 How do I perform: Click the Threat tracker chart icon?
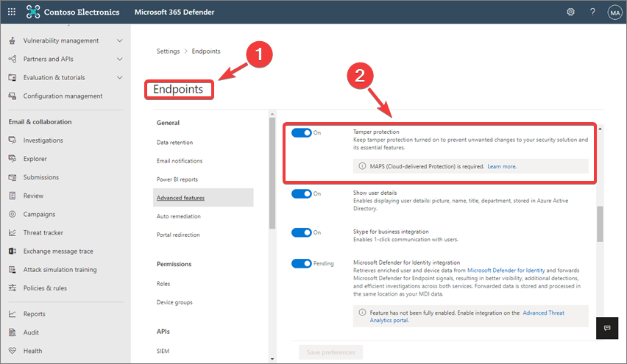[x=13, y=232]
